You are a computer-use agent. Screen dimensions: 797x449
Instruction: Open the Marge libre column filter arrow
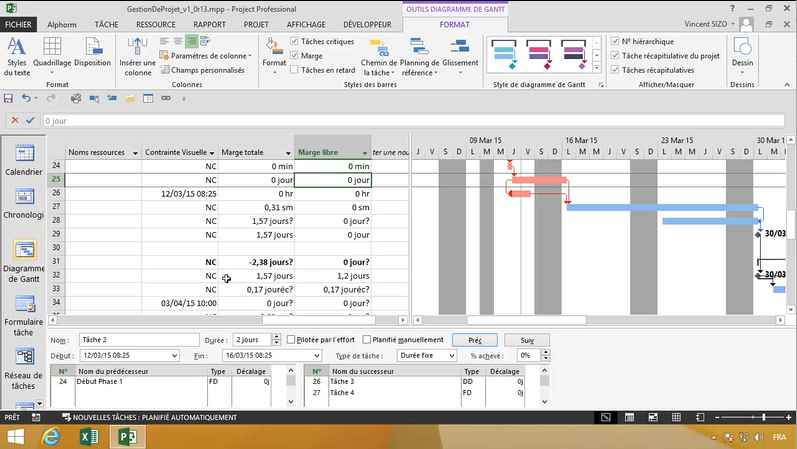[364, 152]
